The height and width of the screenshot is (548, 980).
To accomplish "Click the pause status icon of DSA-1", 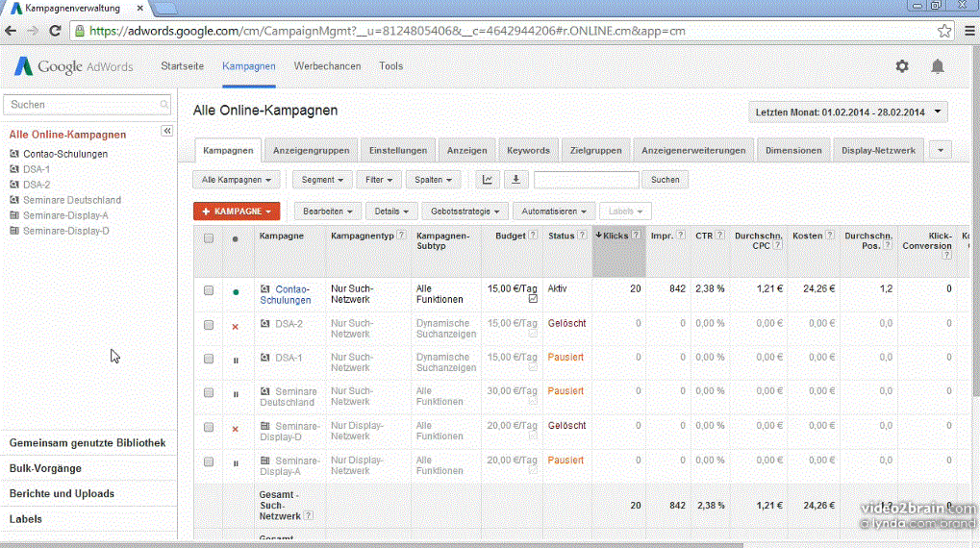I will coord(236,361).
